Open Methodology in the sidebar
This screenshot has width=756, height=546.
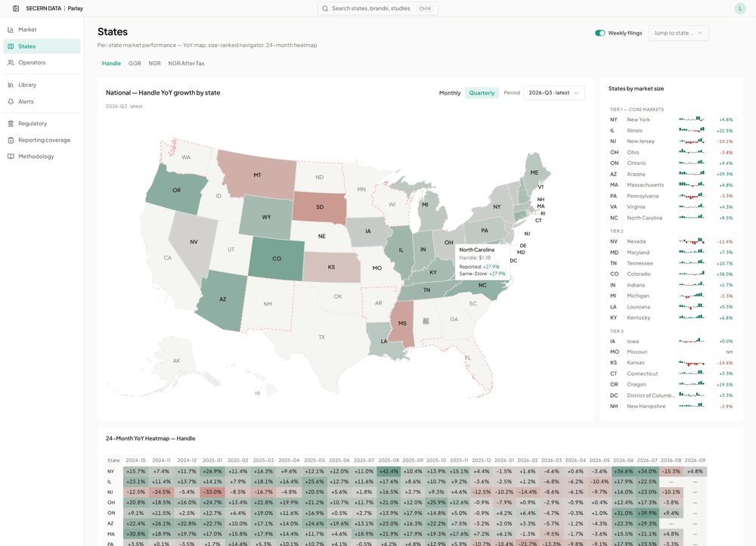click(x=42, y=157)
